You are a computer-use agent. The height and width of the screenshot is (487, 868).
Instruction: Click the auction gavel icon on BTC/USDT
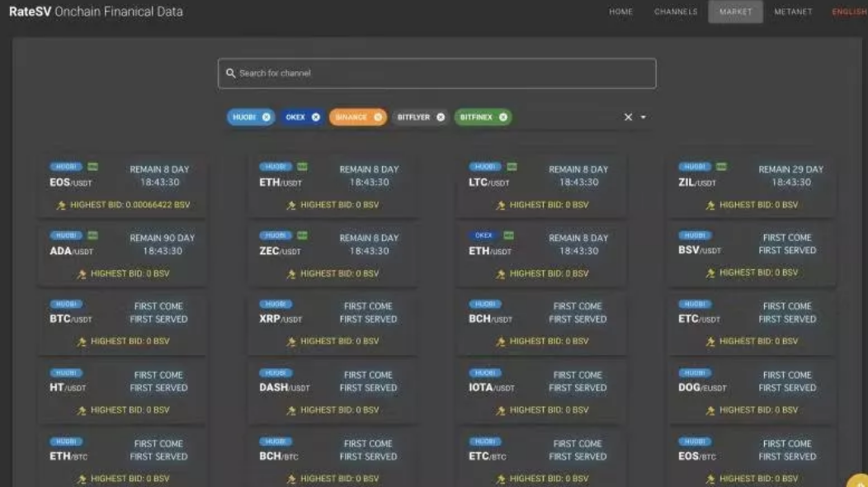82,342
